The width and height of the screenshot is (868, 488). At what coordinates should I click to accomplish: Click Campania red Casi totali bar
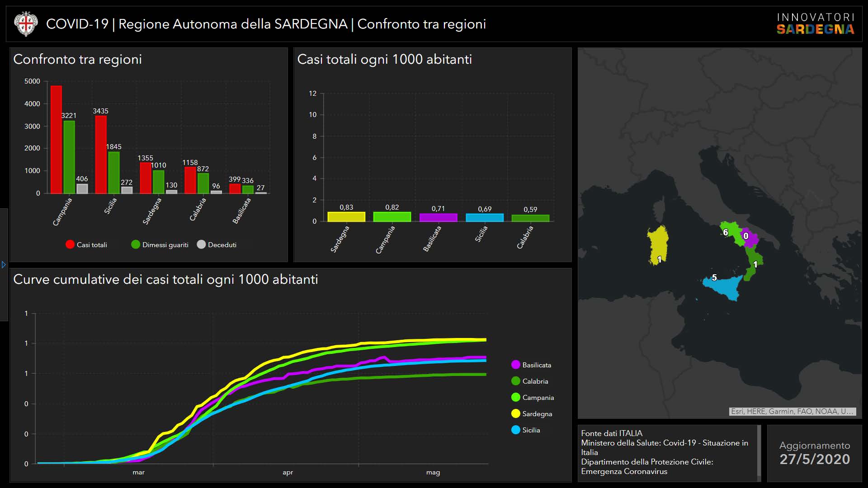click(x=56, y=139)
